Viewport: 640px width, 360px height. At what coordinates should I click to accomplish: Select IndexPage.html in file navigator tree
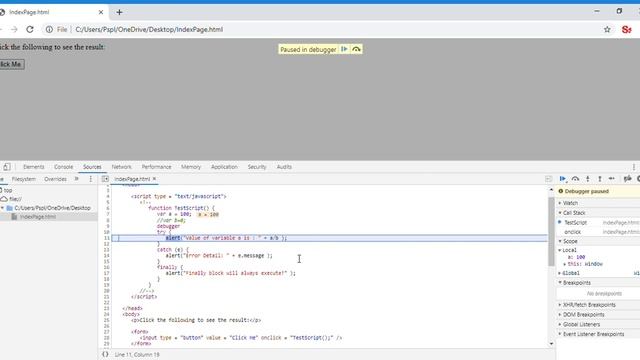[38, 217]
